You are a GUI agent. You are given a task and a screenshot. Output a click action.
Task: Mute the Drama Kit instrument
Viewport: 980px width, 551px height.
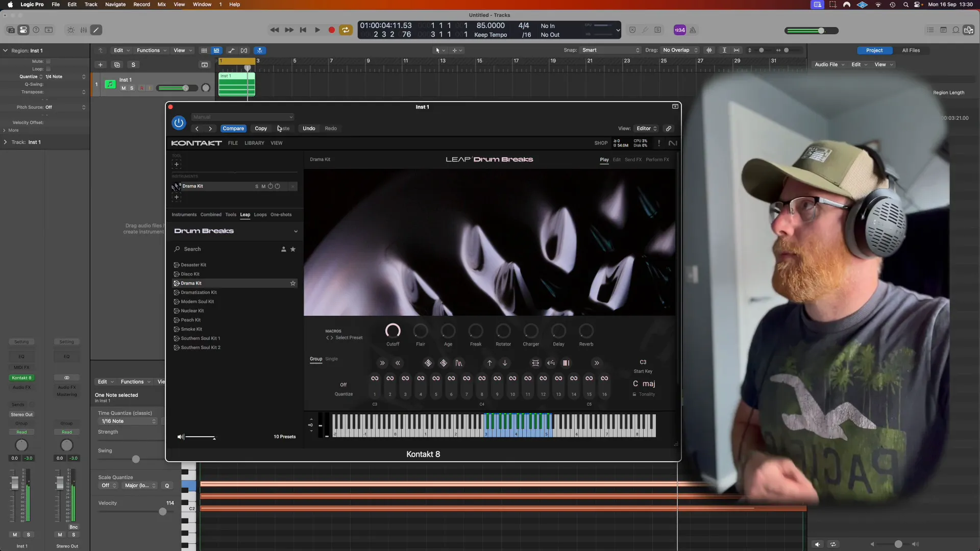pyautogui.click(x=263, y=187)
